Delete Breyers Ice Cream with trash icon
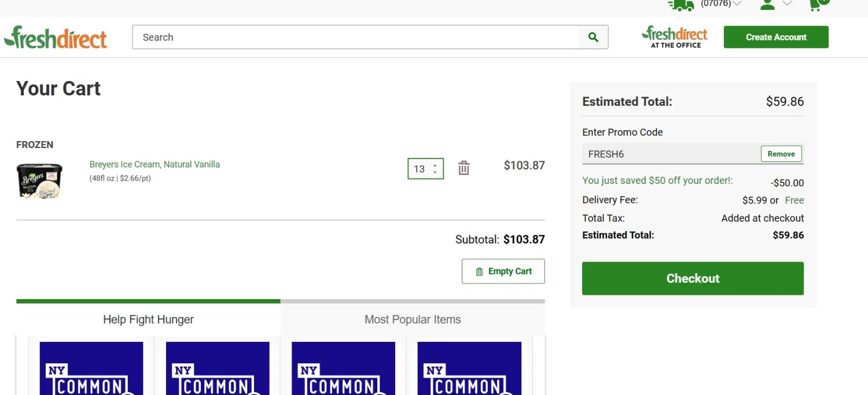 pyautogui.click(x=464, y=168)
